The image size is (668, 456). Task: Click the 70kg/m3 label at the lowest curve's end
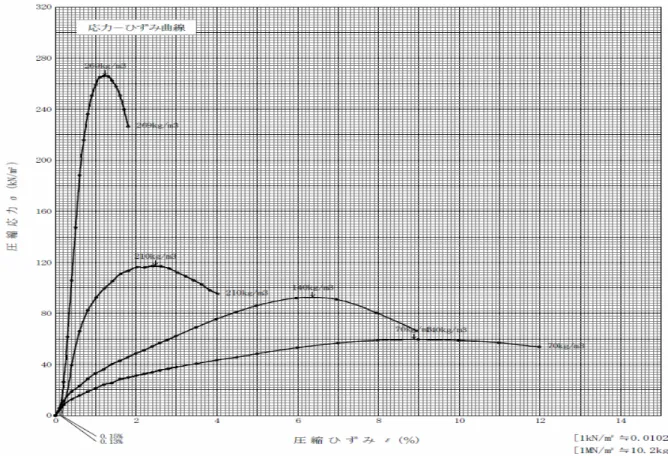coord(566,346)
